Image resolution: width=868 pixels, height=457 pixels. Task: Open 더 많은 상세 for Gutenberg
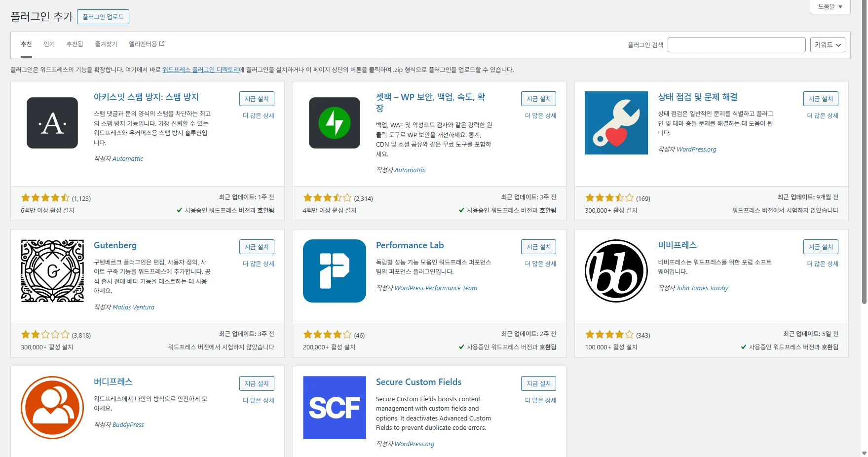(x=259, y=264)
